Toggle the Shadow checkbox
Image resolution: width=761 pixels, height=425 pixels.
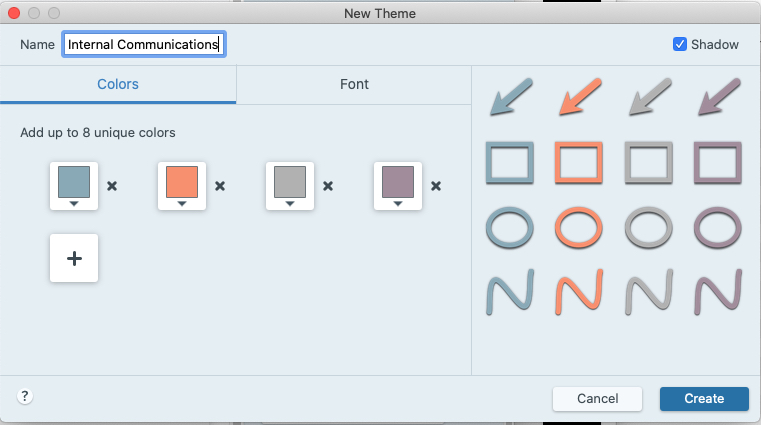679,44
